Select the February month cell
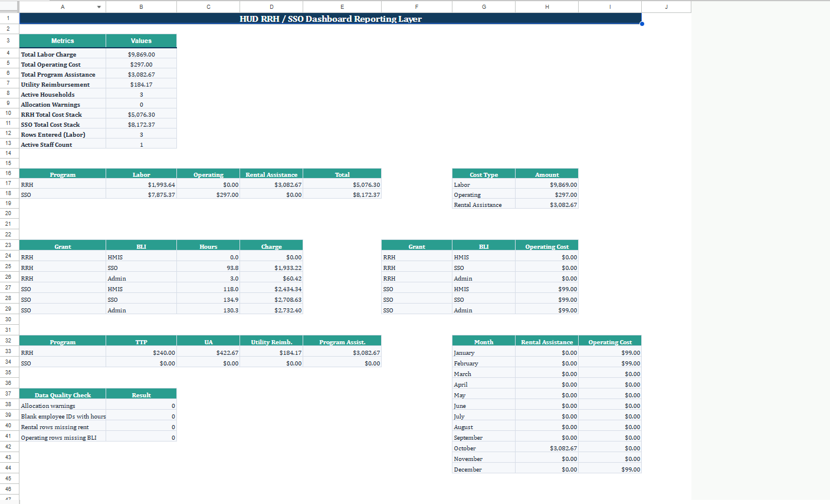 (x=484, y=363)
